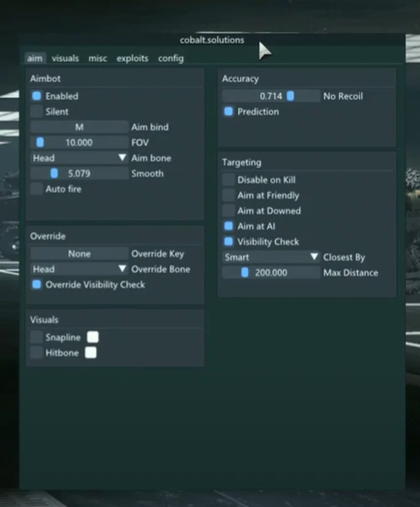Open the Override Bone dropdown
Screen dimensions: 420x507
tap(79, 269)
